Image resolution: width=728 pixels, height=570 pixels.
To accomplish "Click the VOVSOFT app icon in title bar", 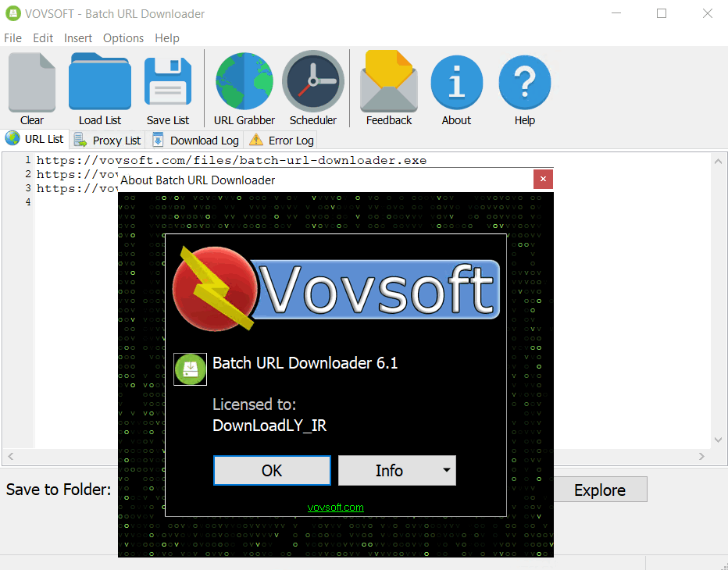I will point(12,13).
